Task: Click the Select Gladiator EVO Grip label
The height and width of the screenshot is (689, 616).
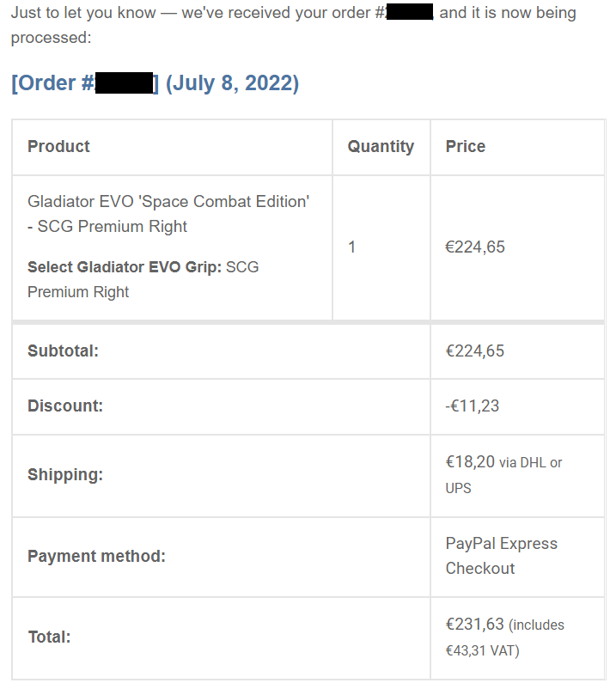Action: tap(125, 267)
